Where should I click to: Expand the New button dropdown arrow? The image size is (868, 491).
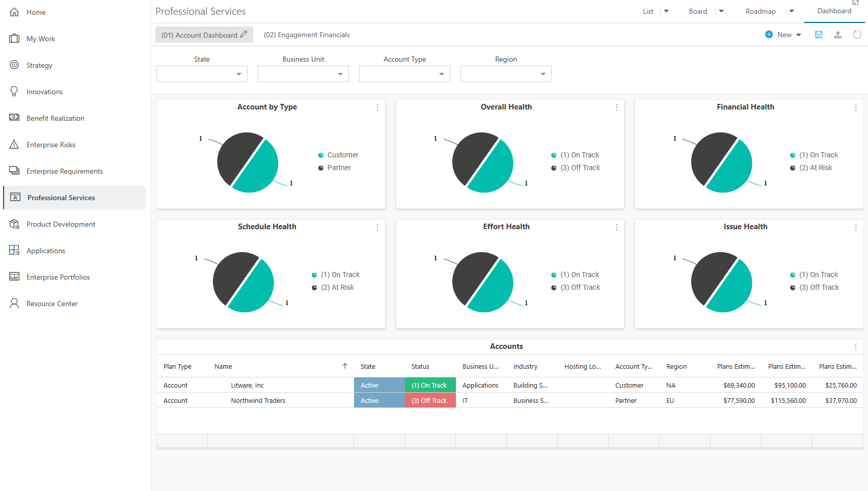point(799,35)
